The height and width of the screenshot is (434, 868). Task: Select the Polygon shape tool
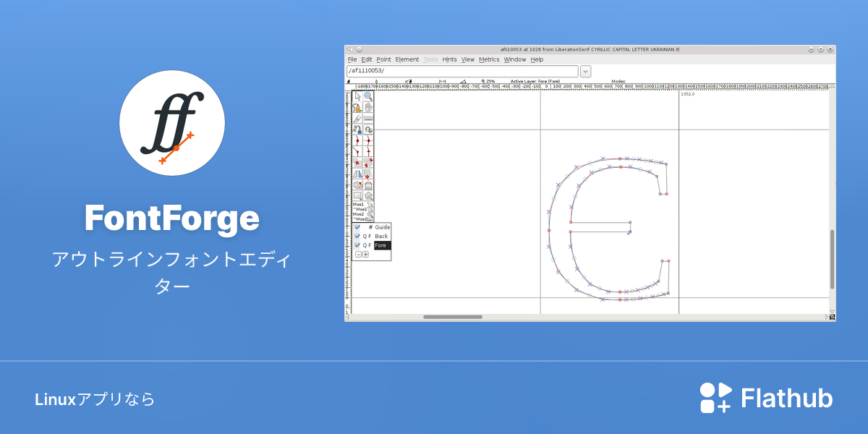(x=368, y=195)
